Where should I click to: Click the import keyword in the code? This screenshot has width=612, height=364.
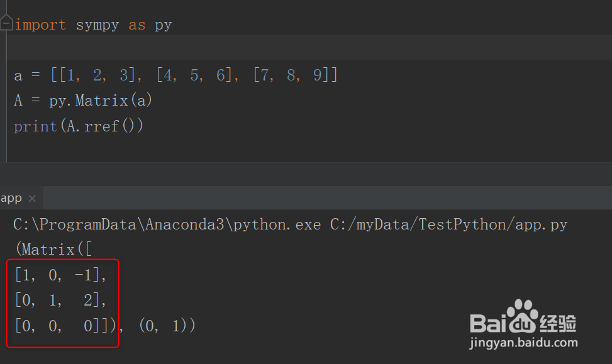coord(41,25)
